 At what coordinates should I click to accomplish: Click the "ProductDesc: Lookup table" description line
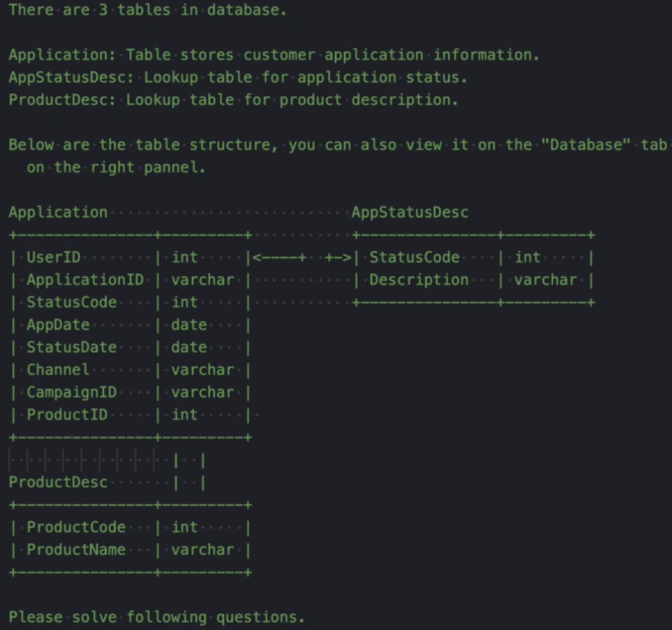click(233, 100)
